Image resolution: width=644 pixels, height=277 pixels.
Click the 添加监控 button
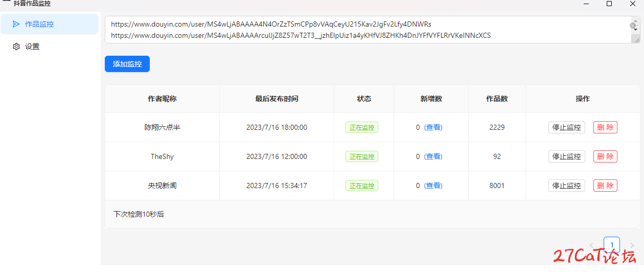127,64
